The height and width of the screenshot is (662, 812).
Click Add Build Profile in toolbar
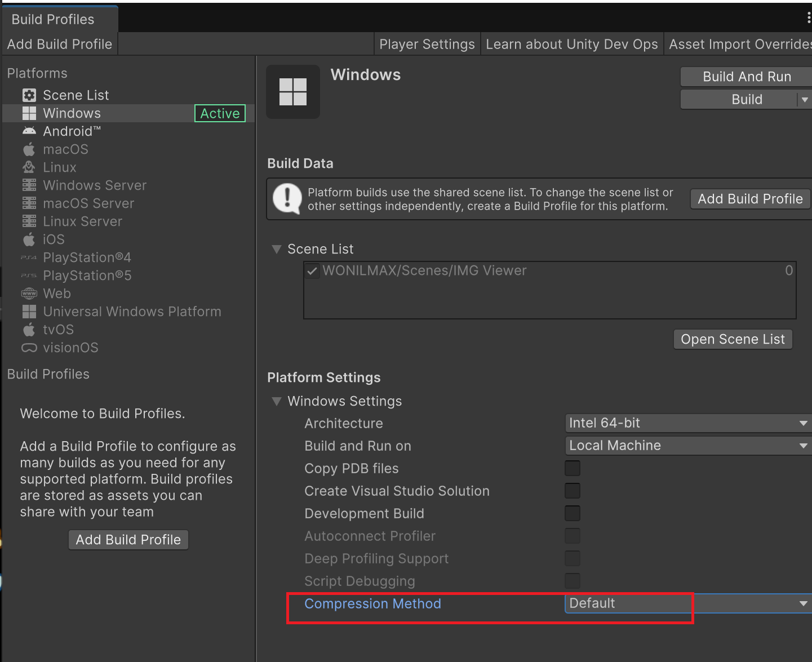60,45
